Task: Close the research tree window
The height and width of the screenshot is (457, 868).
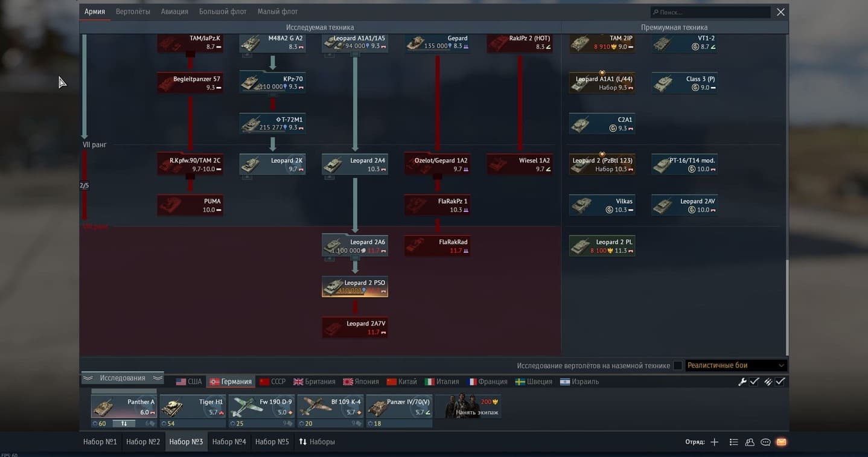Action: [780, 12]
